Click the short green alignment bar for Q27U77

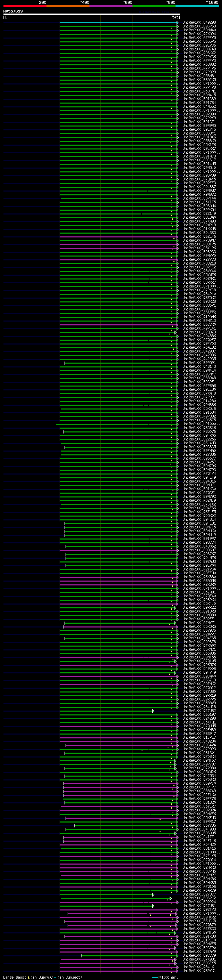[106, 894]
